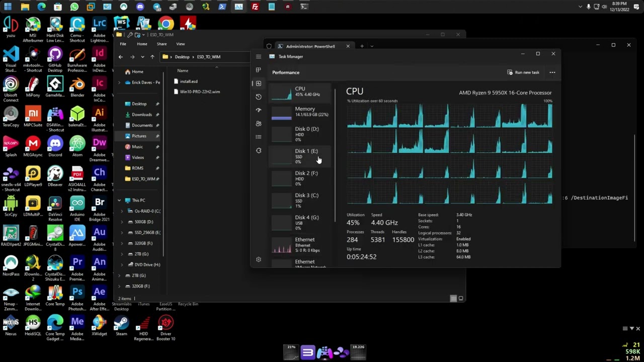Open Share ribbon tab in File Explorer
The image size is (644, 362).
[162, 44]
